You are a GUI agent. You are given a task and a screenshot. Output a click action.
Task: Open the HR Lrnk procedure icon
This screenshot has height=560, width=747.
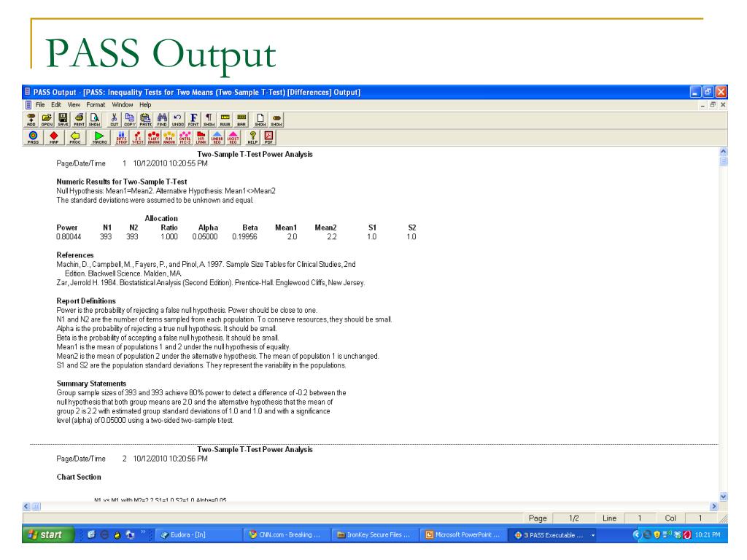(201, 137)
